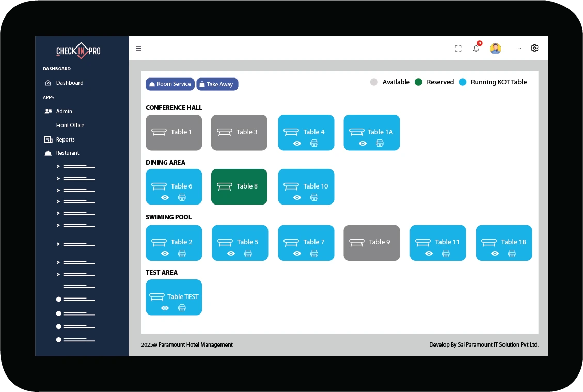Screen dimensions: 583x392
Task: Click the print icon on Table TEST
Action: (x=182, y=308)
